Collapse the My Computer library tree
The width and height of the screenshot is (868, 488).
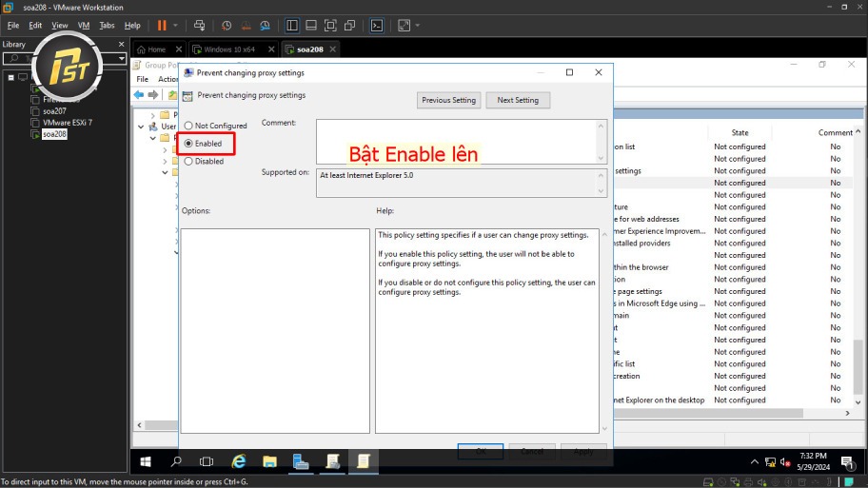(x=11, y=77)
